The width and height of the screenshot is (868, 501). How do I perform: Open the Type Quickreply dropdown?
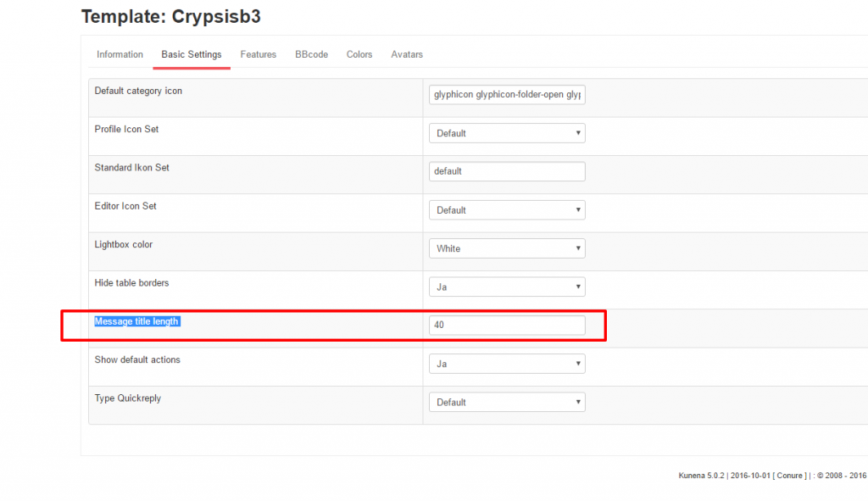coord(507,402)
